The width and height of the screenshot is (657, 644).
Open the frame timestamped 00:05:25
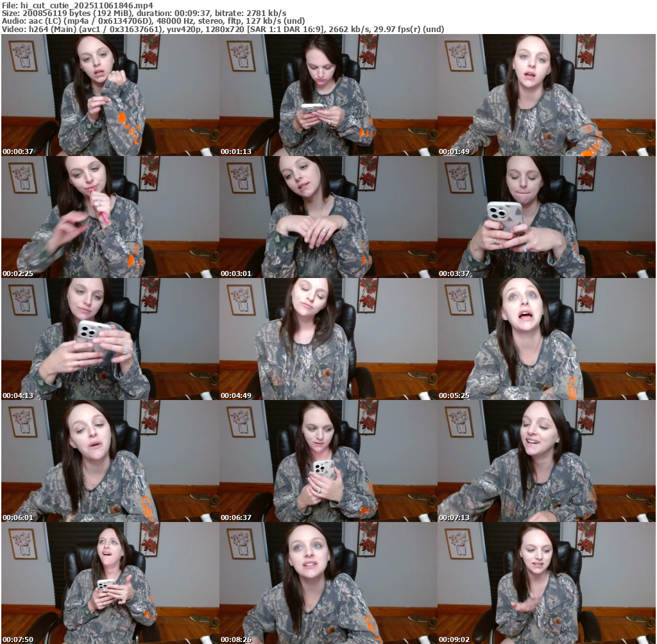pyautogui.click(x=547, y=339)
